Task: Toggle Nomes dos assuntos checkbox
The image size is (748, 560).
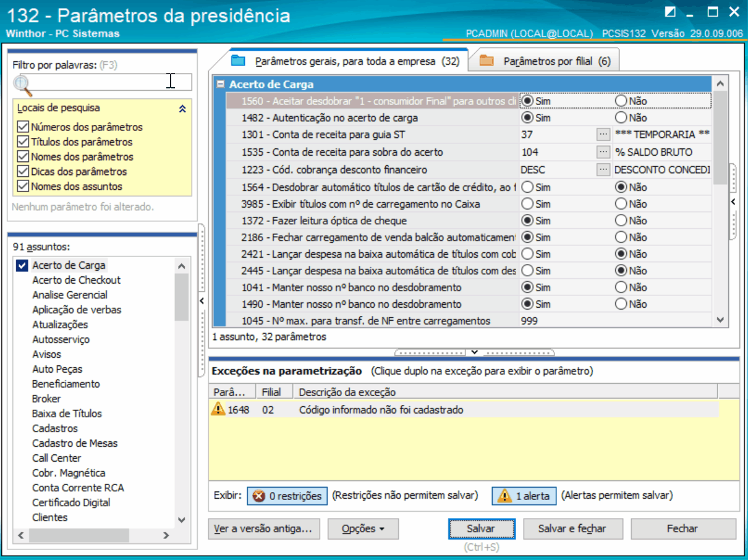Action: [23, 186]
